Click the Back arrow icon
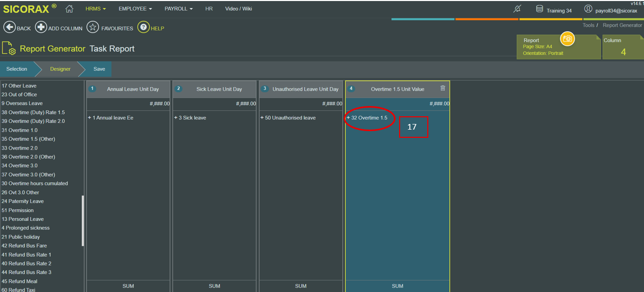Screen dimensions: 644x292 tap(9, 28)
